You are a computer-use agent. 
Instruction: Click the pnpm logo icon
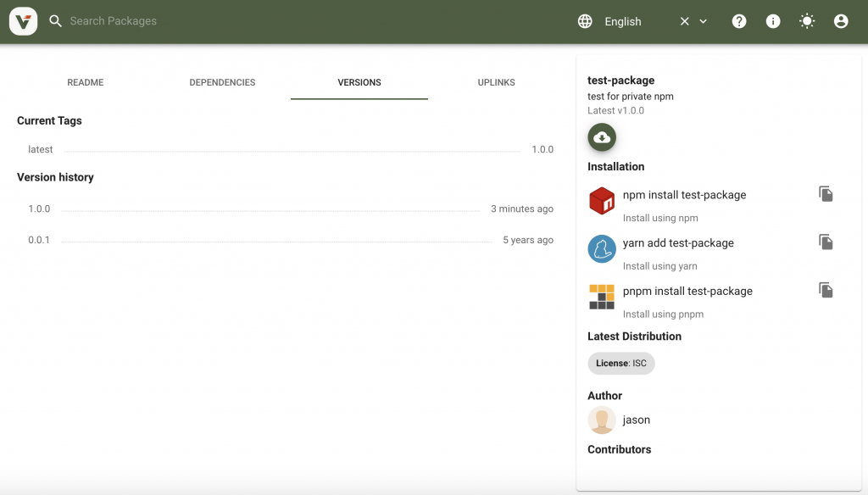coord(602,297)
